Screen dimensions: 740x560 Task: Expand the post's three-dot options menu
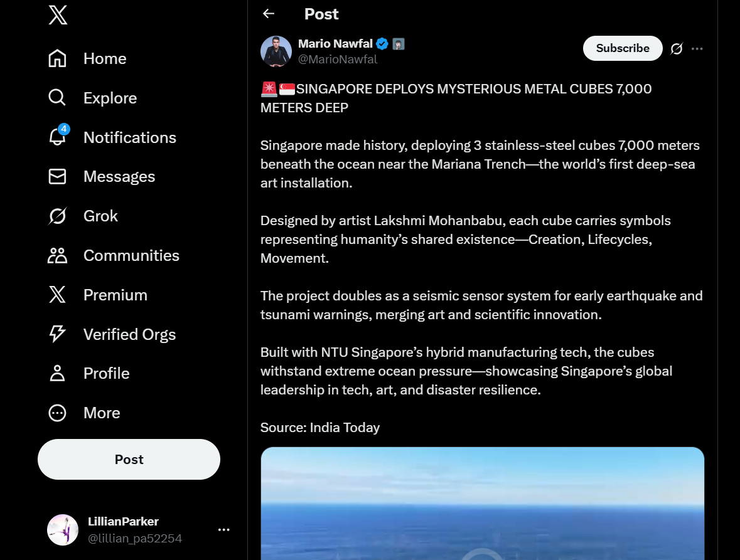point(697,48)
